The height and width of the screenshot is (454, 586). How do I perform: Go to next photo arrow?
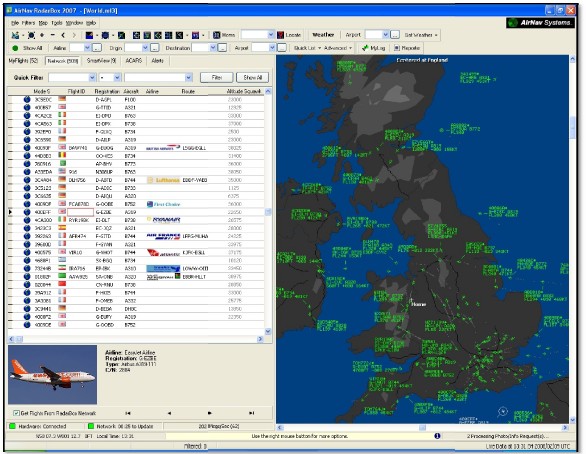210,413
